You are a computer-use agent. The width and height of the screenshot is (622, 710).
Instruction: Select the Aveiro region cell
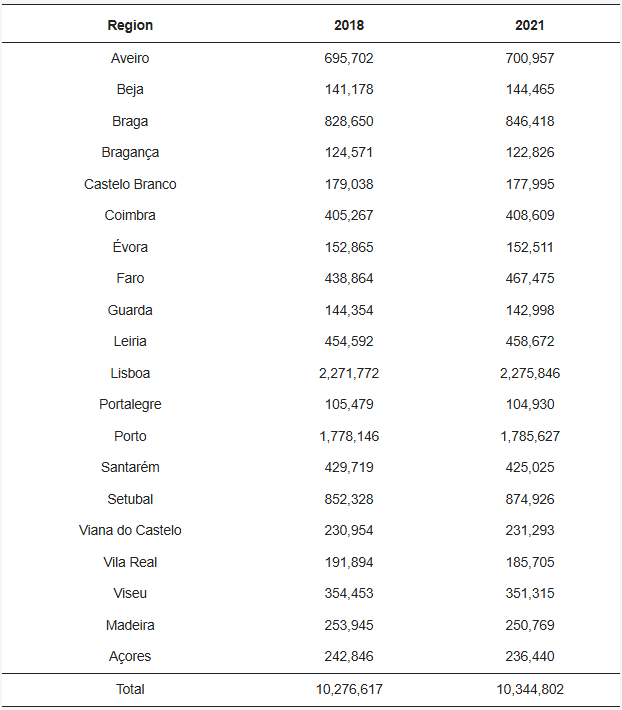pos(130,58)
